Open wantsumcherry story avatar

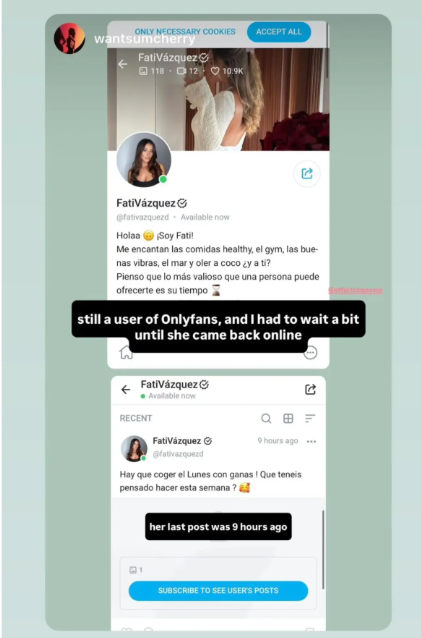click(70, 38)
